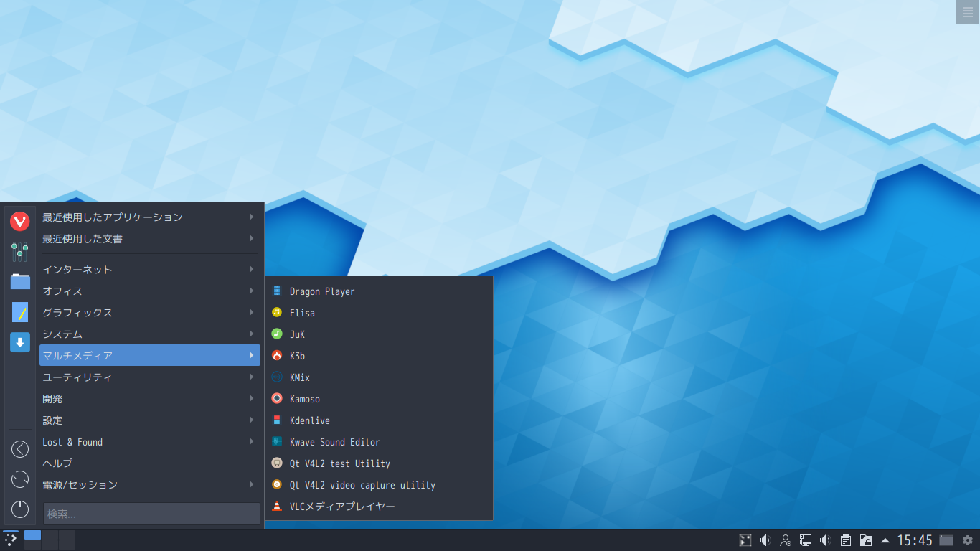The width and height of the screenshot is (980, 551).
Task: Expand the インターネット submenu arrow
Action: click(x=252, y=269)
